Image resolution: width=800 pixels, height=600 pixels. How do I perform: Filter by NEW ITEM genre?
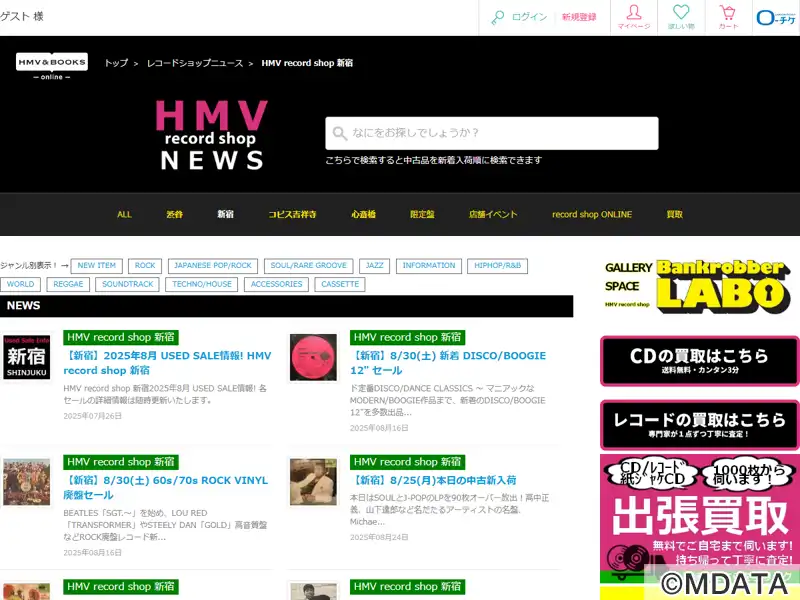96,266
